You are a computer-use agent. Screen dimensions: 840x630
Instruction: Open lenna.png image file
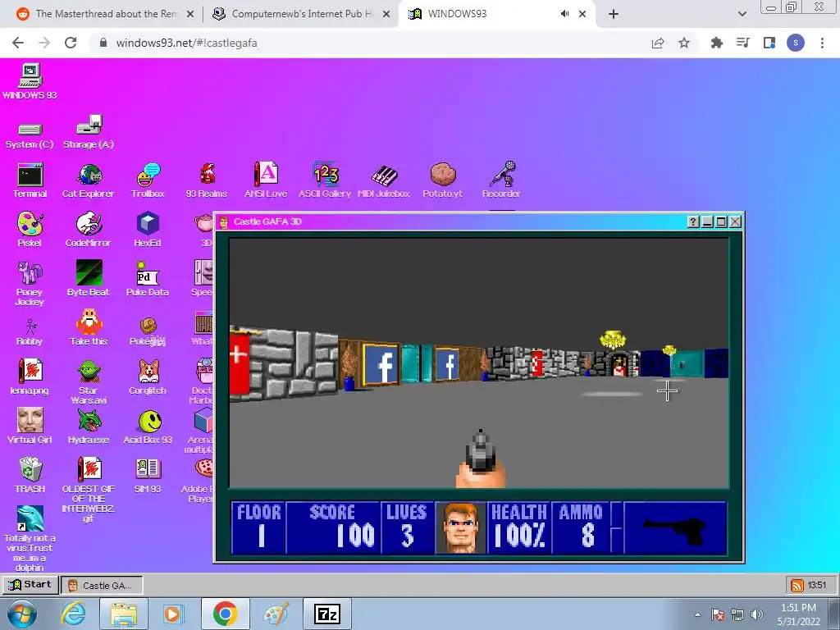click(x=30, y=377)
